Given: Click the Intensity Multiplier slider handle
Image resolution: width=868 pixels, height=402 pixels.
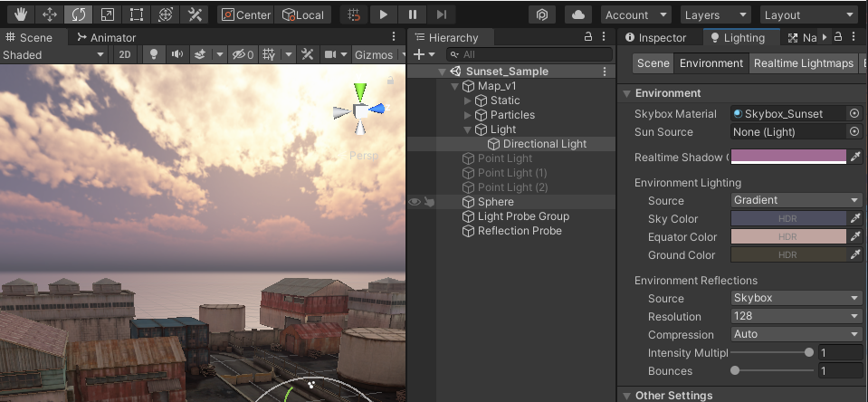Looking at the screenshot, I should 809,352.
